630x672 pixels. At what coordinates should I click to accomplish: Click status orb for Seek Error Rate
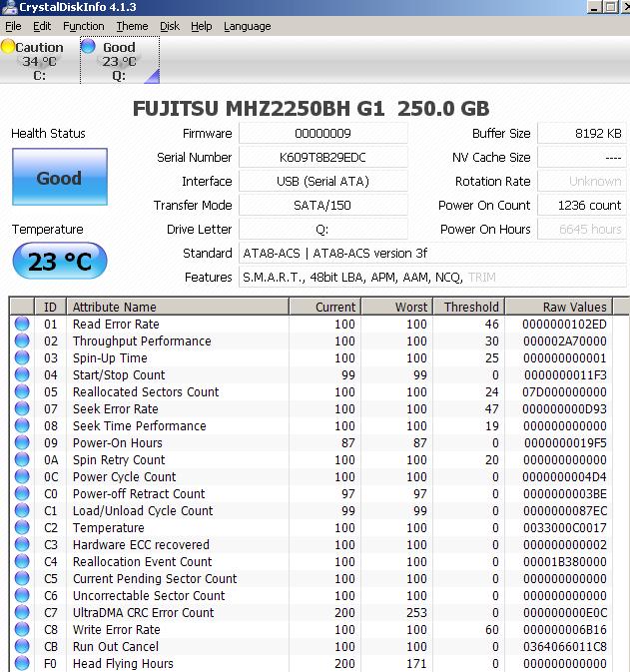22,408
